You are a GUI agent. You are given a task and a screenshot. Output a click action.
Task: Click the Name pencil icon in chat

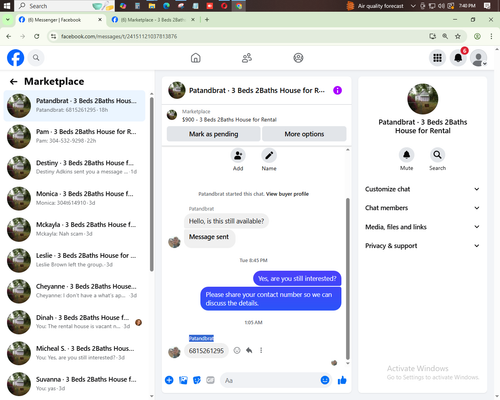pyautogui.click(x=269, y=155)
